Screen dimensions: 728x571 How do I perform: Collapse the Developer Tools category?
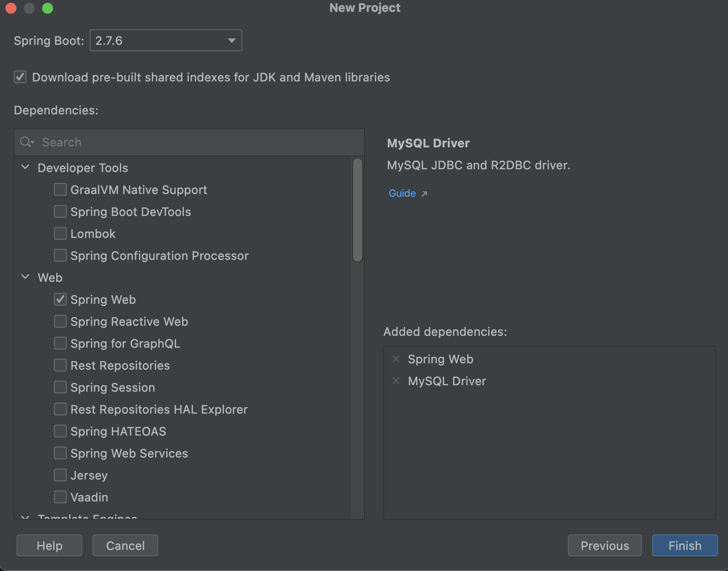pyautogui.click(x=26, y=167)
